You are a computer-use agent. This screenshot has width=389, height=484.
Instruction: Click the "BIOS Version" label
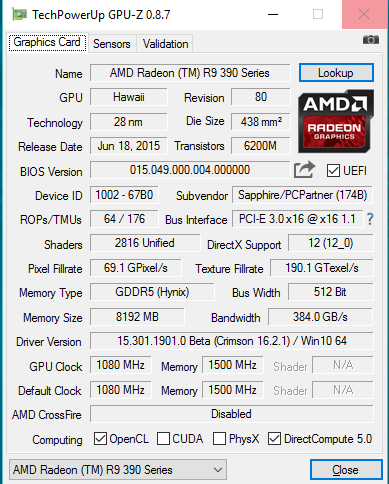click(51, 171)
